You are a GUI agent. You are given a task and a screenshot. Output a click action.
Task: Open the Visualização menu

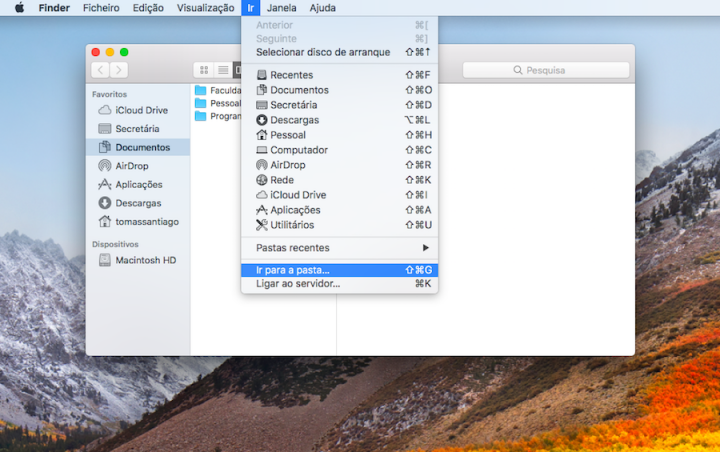205,8
